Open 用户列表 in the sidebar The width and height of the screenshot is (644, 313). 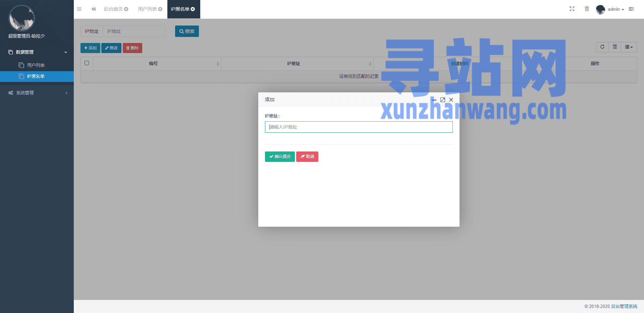pos(36,65)
